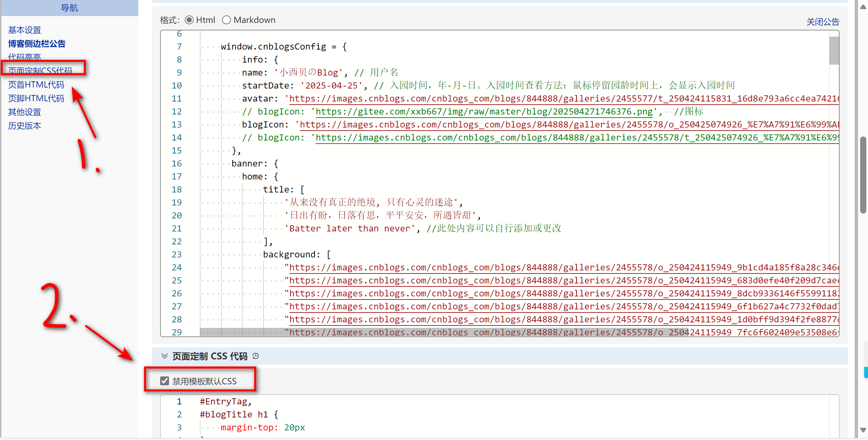The height and width of the screenshot is (440, 868).
Task: Open 页首HTML代码 navigation link
Action: click(36, 85)
